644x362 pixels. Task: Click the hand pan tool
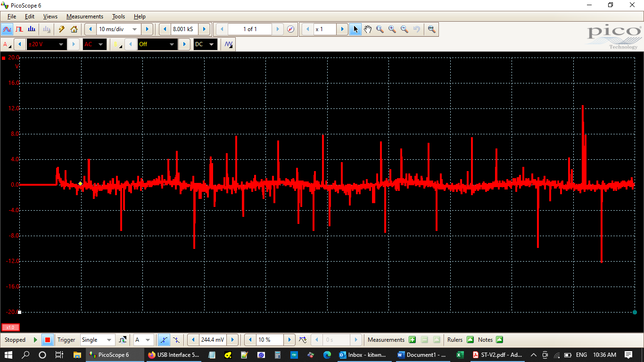(368, 29)
